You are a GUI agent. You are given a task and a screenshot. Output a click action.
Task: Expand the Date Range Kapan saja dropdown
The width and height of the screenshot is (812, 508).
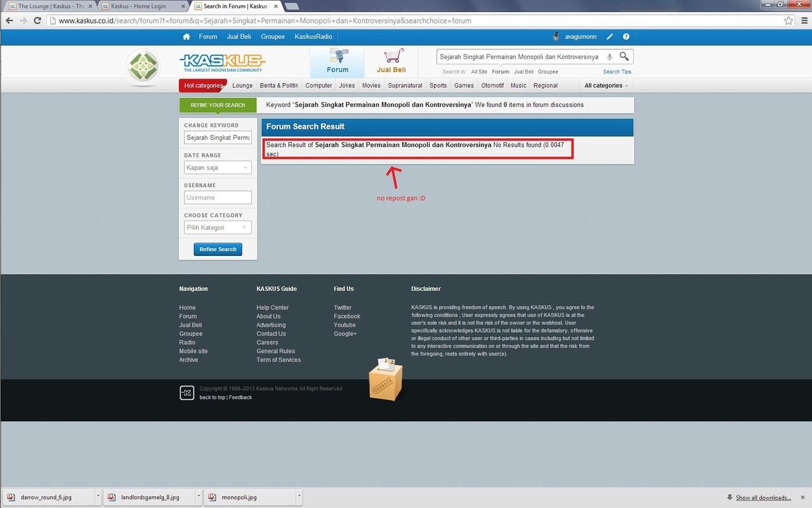(218, 168)
